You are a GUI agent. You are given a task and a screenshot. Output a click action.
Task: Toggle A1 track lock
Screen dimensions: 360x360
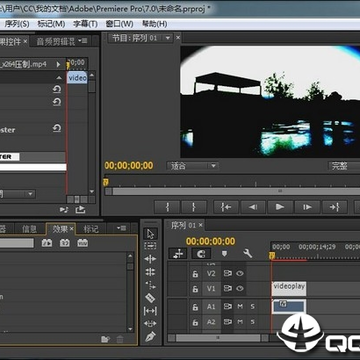(195, 307)
